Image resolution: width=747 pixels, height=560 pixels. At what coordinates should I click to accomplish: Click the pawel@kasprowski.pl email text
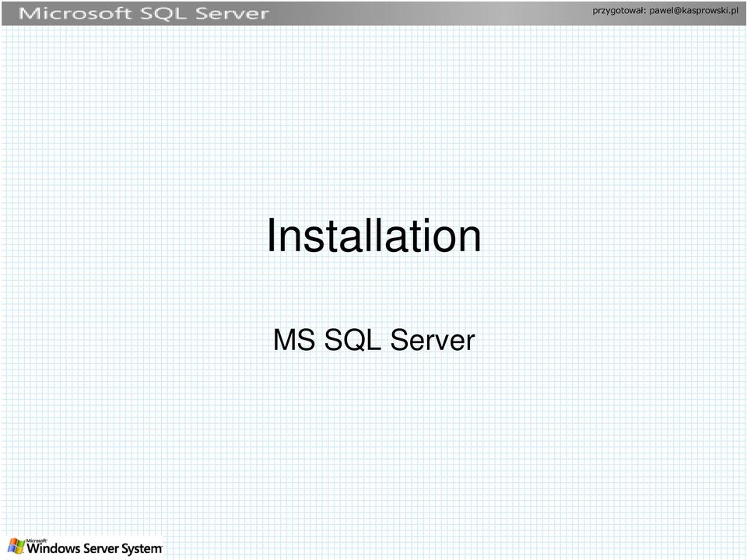point(693,10)
